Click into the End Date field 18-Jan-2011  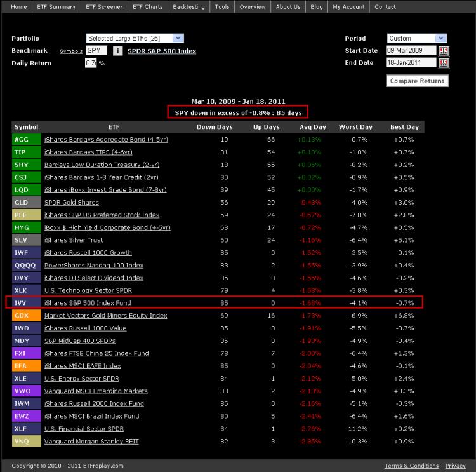(x=411, y=63)
